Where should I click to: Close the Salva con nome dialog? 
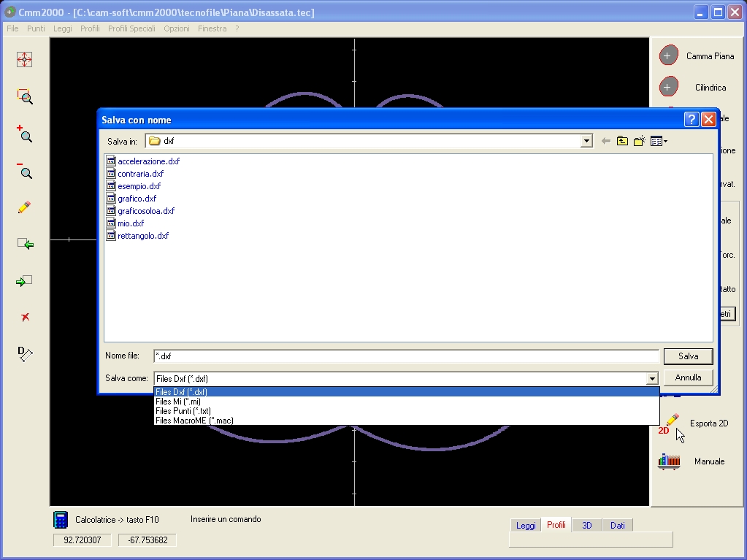coord(708,120)
